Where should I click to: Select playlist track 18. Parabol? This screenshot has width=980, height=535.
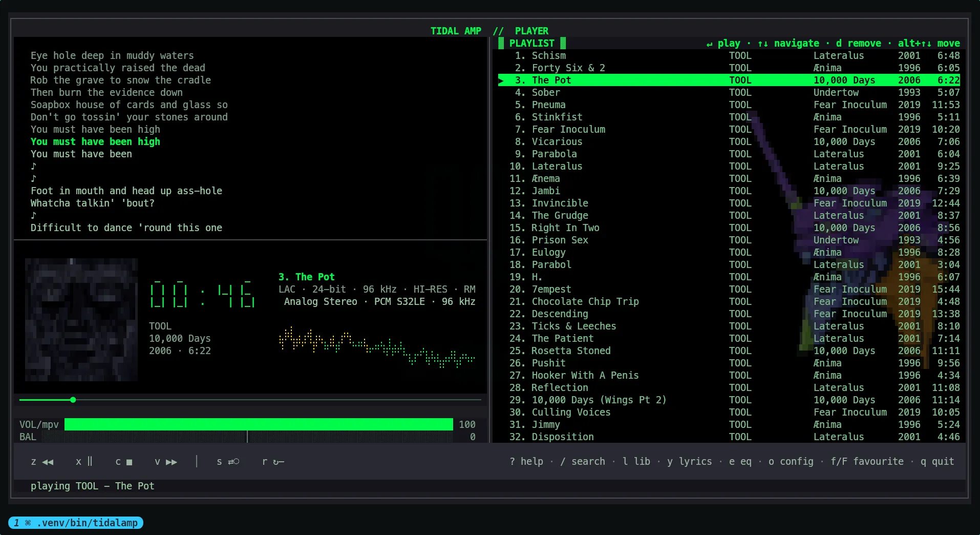[x=729, y=265]
